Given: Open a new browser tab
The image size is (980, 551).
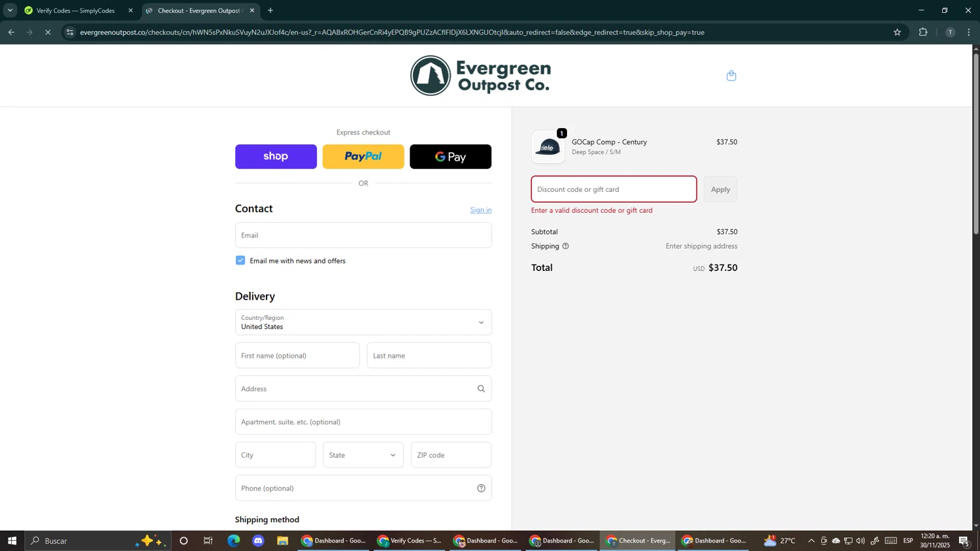Looking at the screenshot, I should point(270,10).
